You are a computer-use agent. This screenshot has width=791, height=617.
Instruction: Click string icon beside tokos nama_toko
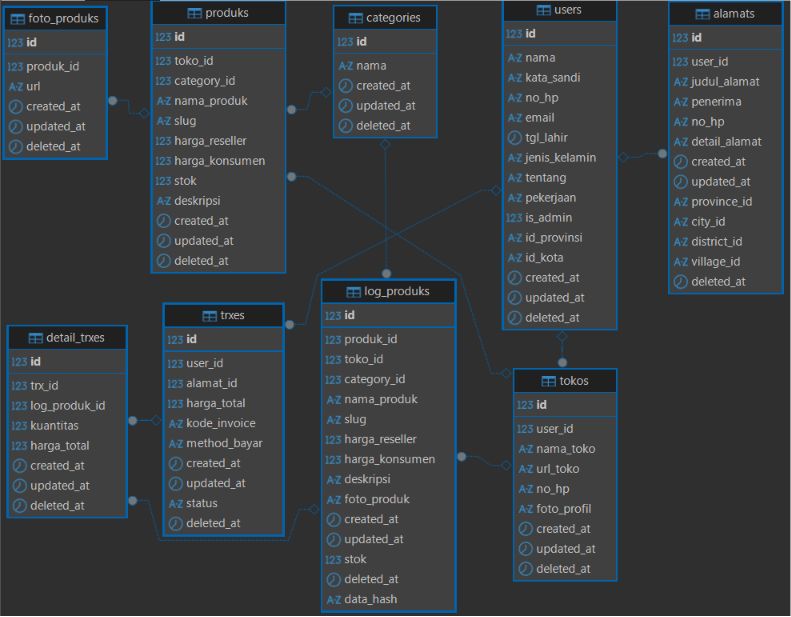pyautogui.click(x=526, y=450)
